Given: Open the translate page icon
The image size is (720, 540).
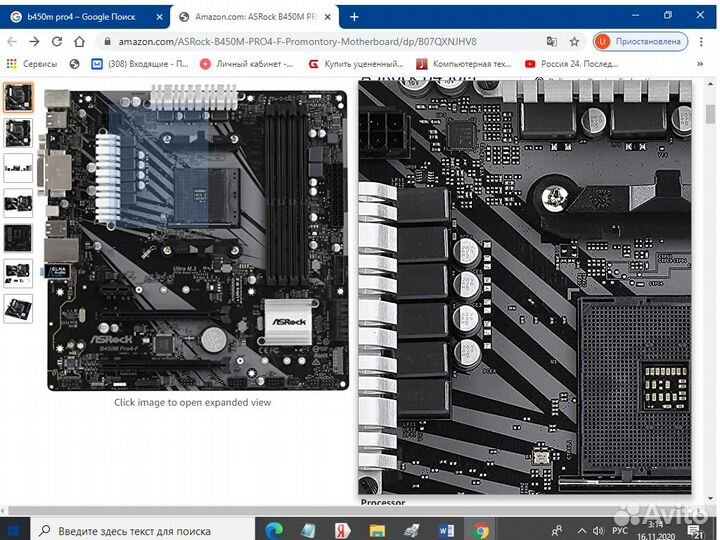Looking at the screenshot, I should click(x=551, y=42).
